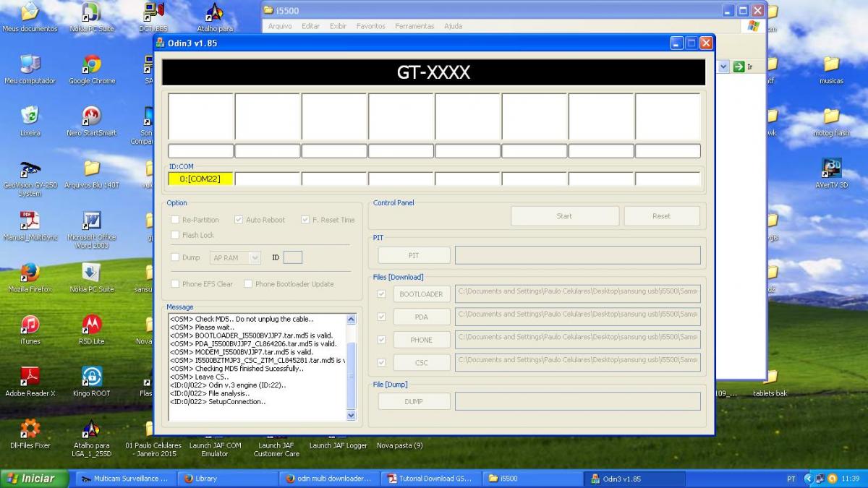Screen dimensions: 868x488
Task: Click Message log scroll up arrow
Action: pos(352,319)
